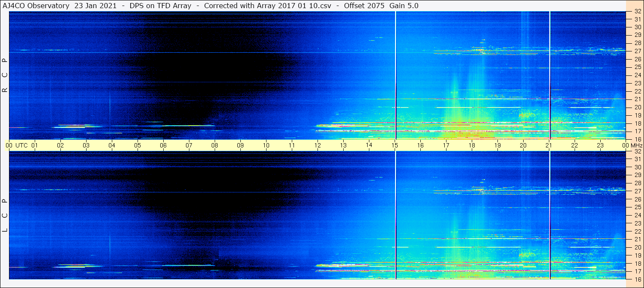Select the 12 hour label on time axis
644x288 pixels.
(318, 145)
